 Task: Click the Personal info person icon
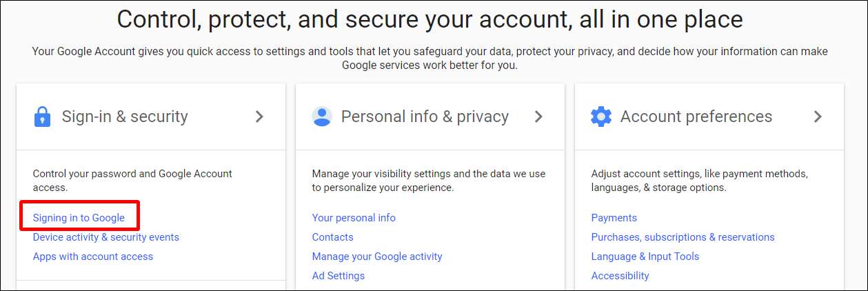tap(321, 117)
